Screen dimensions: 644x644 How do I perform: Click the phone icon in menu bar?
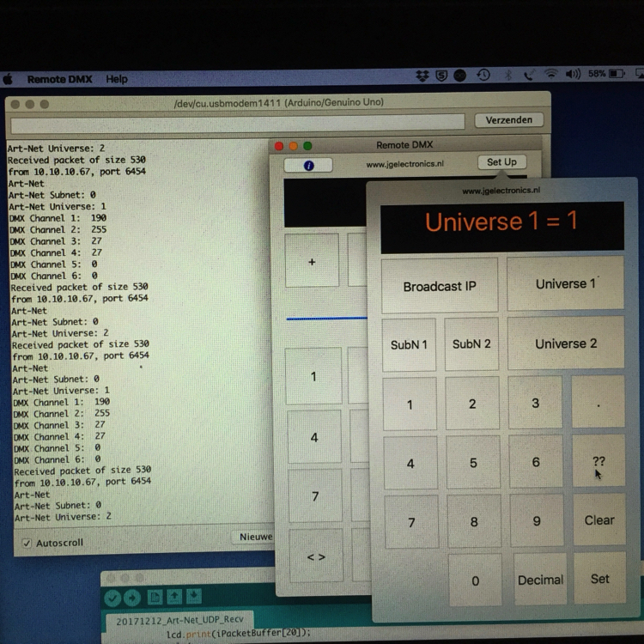pos(529,75)
